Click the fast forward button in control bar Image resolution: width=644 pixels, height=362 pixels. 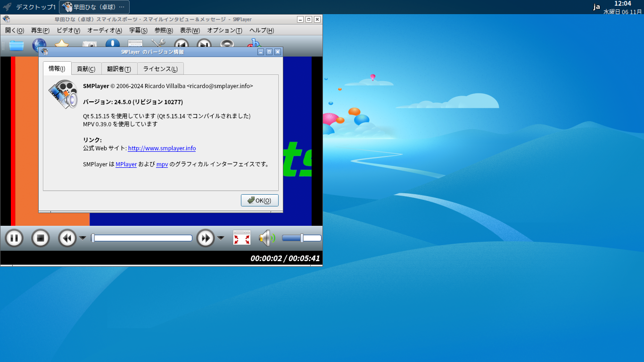[206, 238]
